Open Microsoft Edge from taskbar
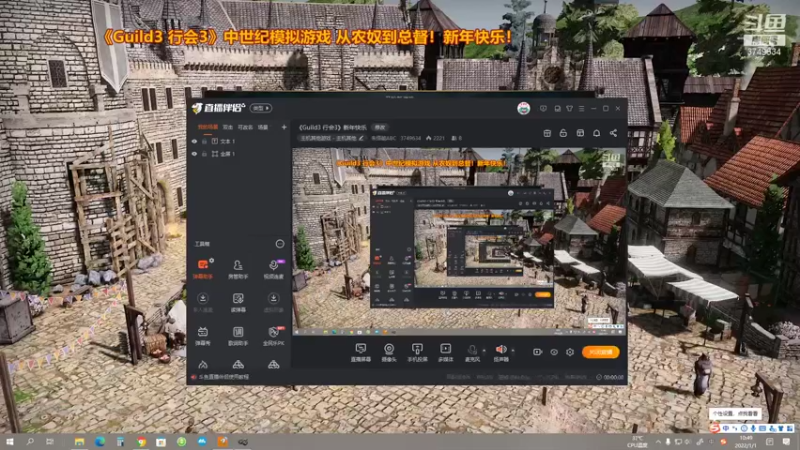800x450 pixels. pos(99,441)
